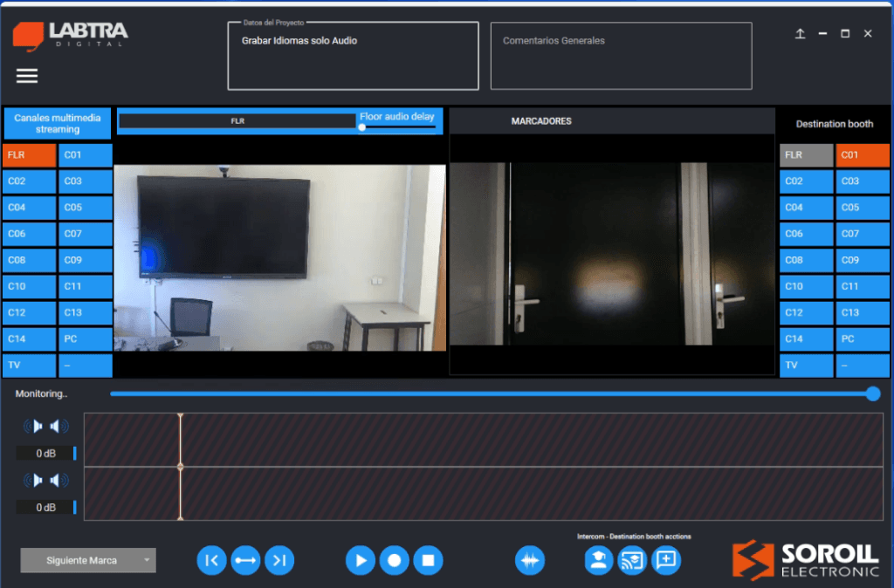Click the intercom screen cast icon
This screenshot has height=588, width=894.
(x=631, y=560)
